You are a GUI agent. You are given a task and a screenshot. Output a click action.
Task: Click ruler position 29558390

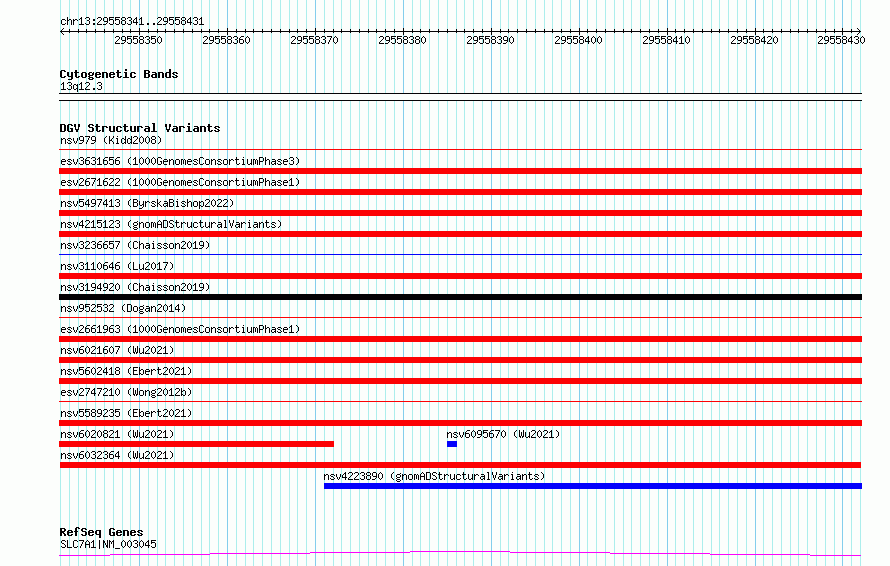tap(490, 40)
